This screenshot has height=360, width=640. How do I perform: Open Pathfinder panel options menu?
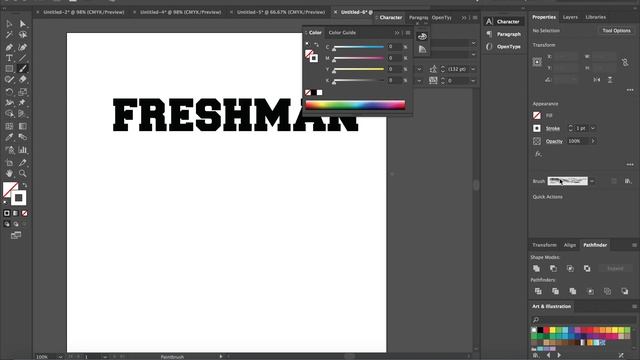click(x=634, y=245)
